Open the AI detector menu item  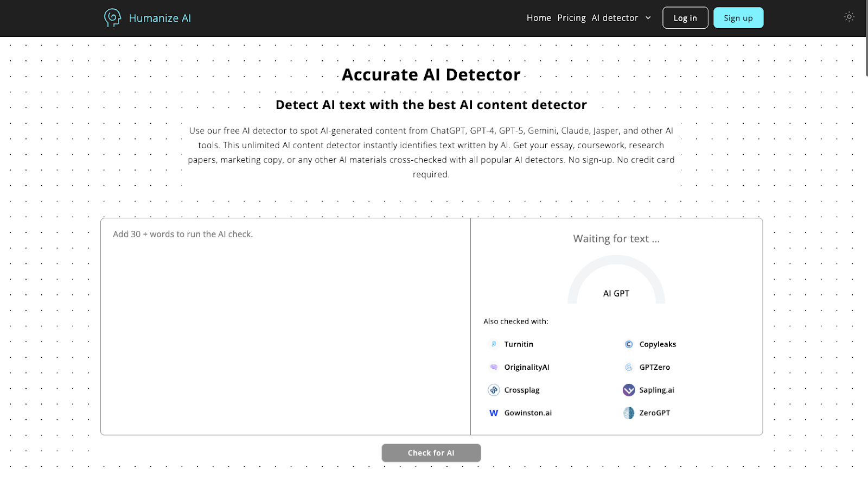[x=615, y=18]
